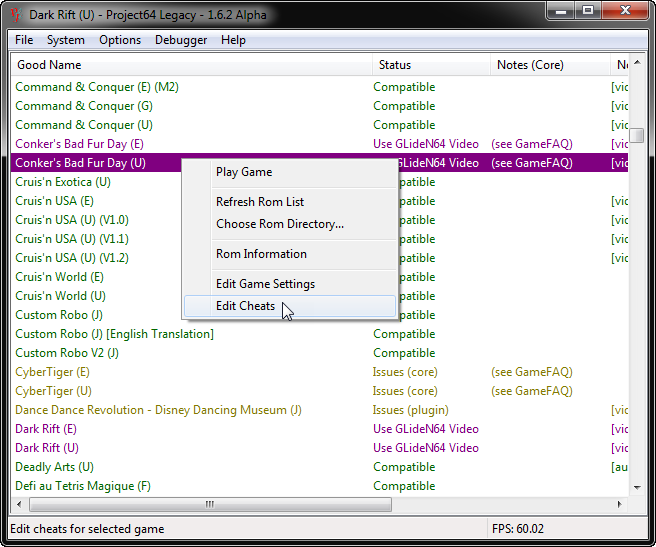Select Dark Rift (E) row
This screenshot has width=656, height=547.
coord(320,429)
